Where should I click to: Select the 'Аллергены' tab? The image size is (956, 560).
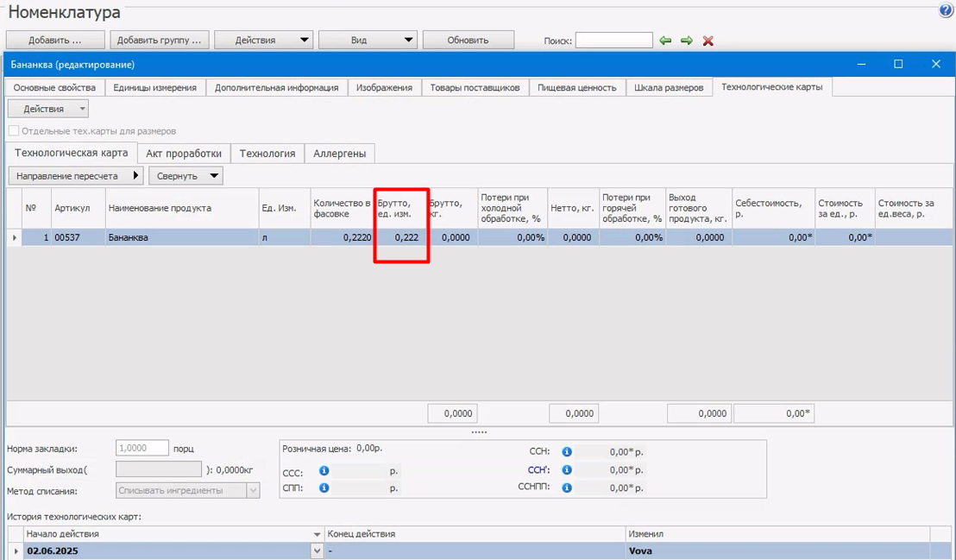tap(339, 154)
